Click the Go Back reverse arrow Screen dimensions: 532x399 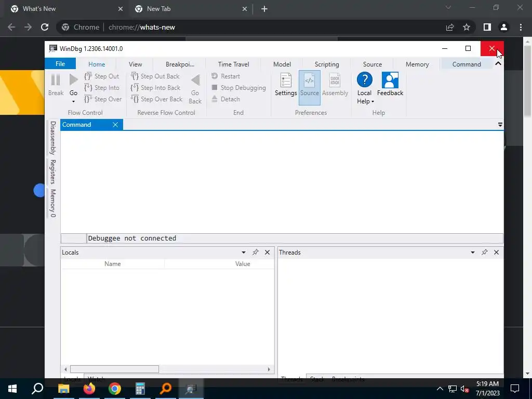pos(195,81)
